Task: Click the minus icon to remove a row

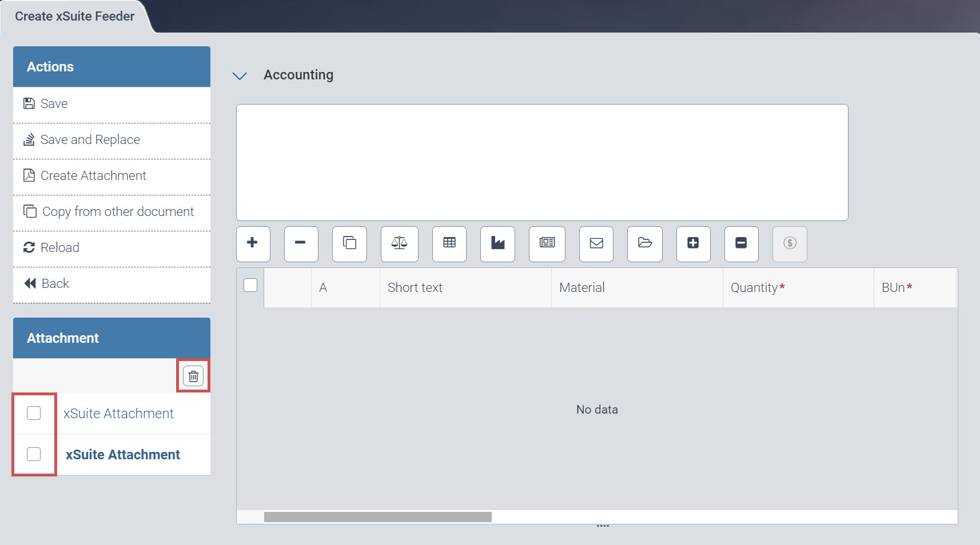Action: point(301,243)
